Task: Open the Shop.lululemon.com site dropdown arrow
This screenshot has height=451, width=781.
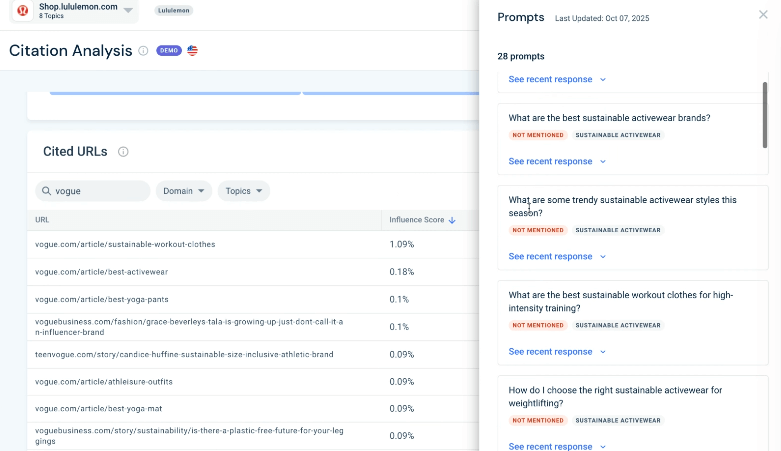Action: (x=128, y=10)
